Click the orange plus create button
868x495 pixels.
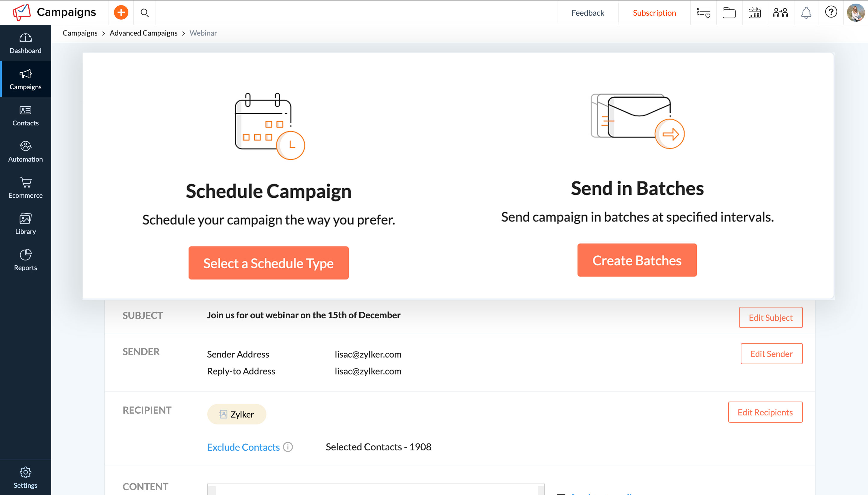(x=121, y=13)
